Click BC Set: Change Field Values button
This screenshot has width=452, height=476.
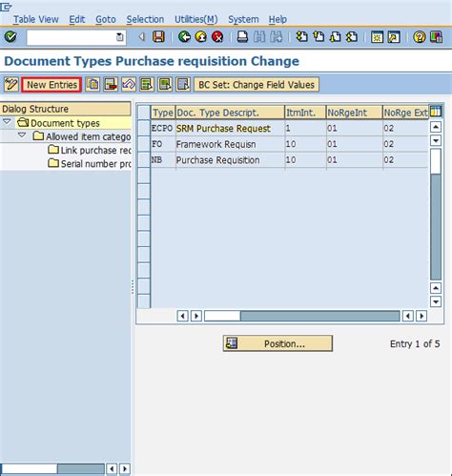coord(257,85)
